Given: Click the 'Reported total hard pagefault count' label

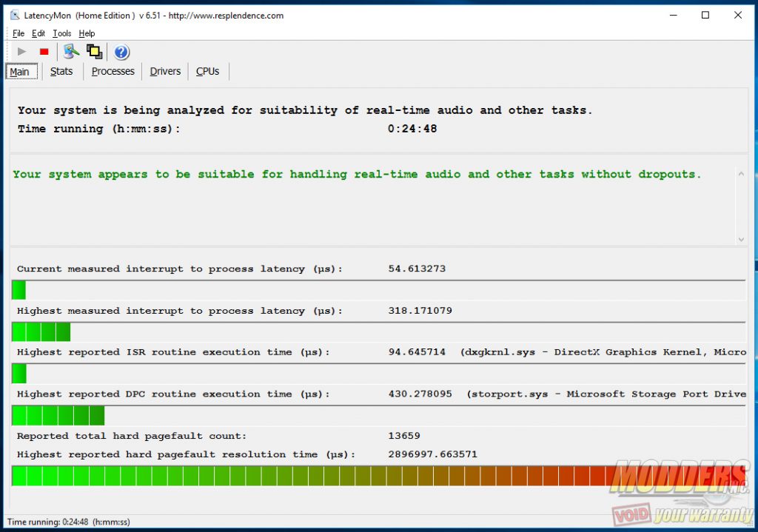Looking at the screenshot, I should (x=132, y=436).
